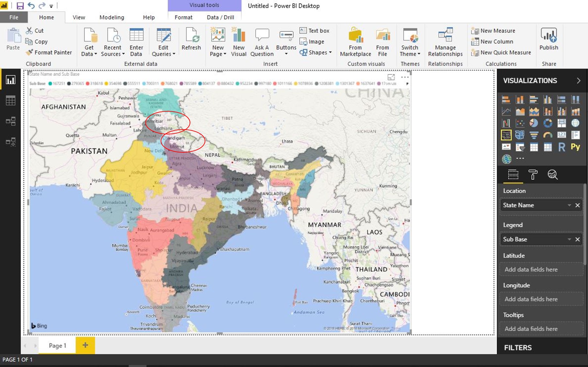Open the Data view in left sidebar
This screenshot has height=367, width=588.
[x=10, y=100]
